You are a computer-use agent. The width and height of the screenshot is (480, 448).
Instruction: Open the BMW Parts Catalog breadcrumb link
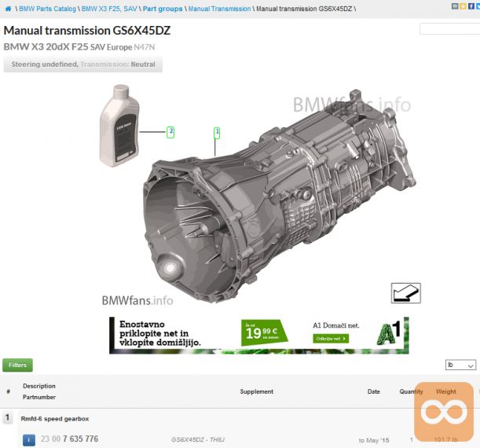click(x=47, y=9)
